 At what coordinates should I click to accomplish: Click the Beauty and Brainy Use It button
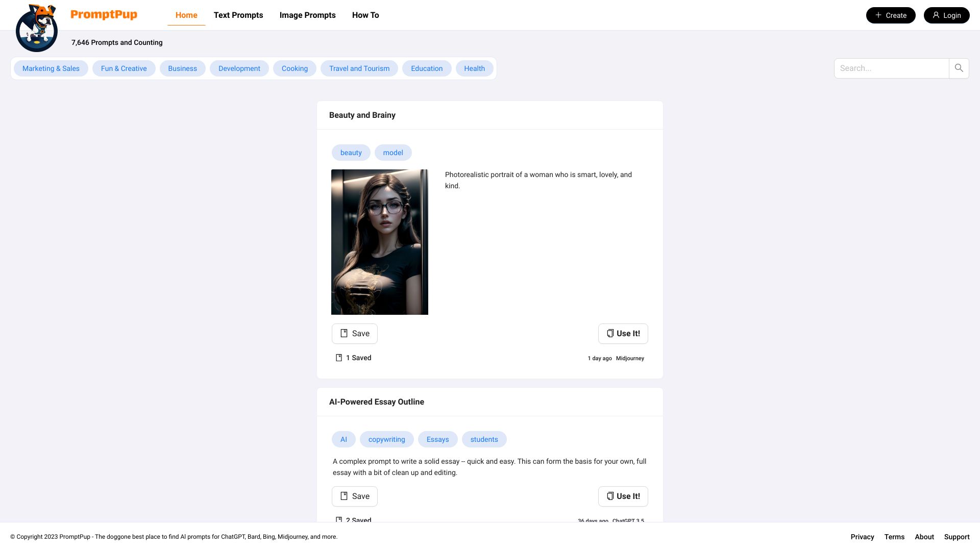623,334
